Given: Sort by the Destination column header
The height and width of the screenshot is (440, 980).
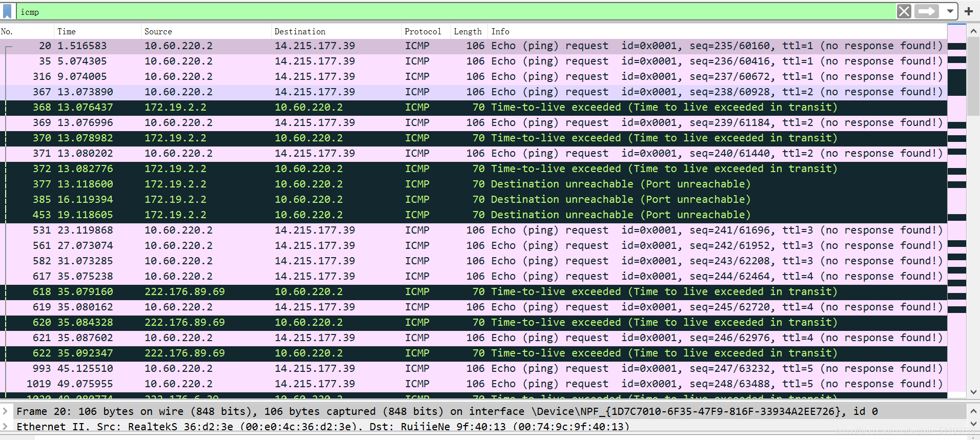Looking at the screenshot, I should click(x=336, y=31).
